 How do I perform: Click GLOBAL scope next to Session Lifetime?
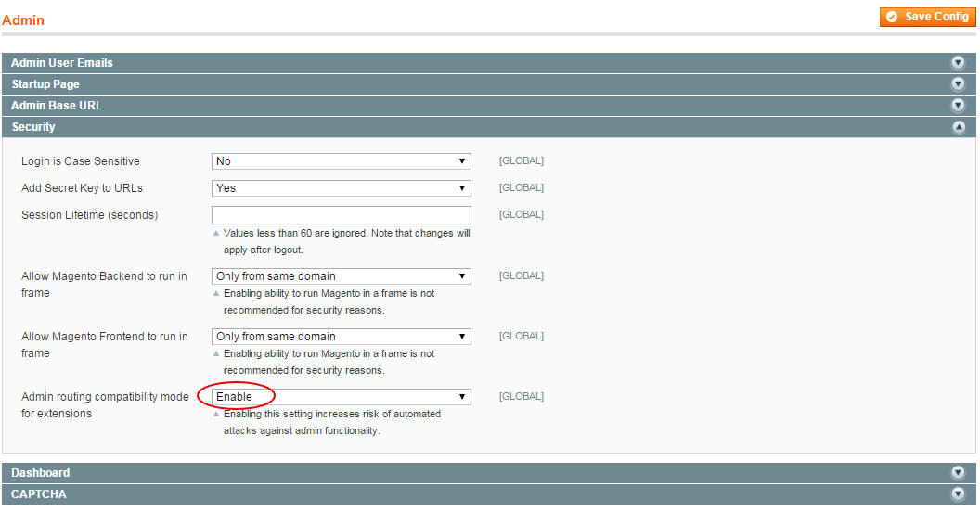click(x=522, y=214)
